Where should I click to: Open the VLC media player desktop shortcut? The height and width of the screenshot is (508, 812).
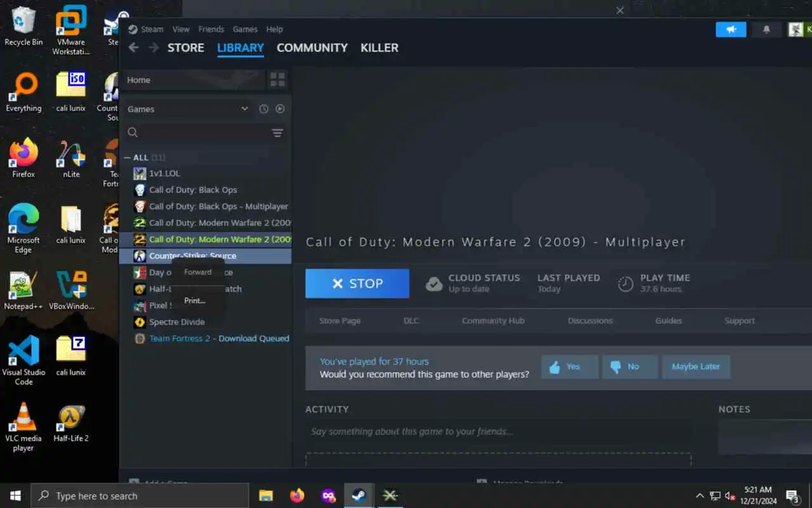(23, 427)
